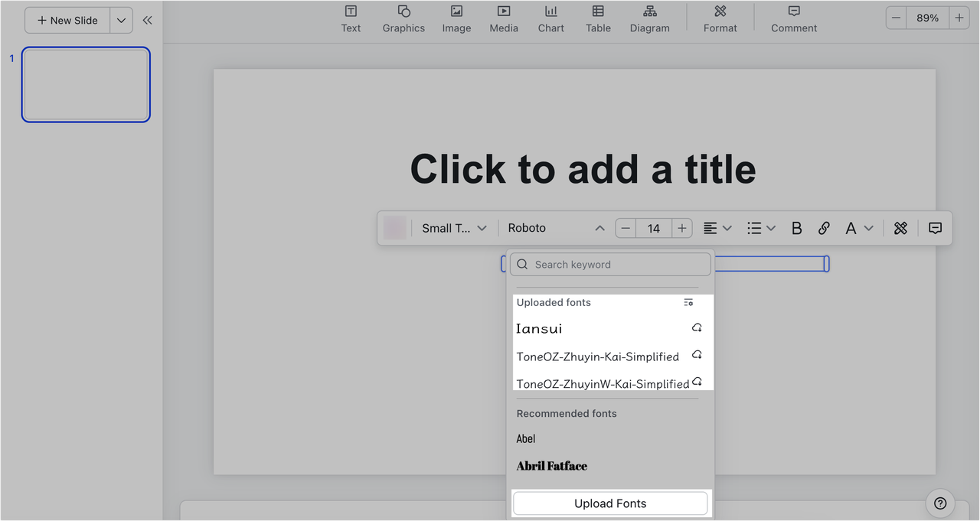
Task: Open the Format panel from the top toolbar
Action: 720,19
